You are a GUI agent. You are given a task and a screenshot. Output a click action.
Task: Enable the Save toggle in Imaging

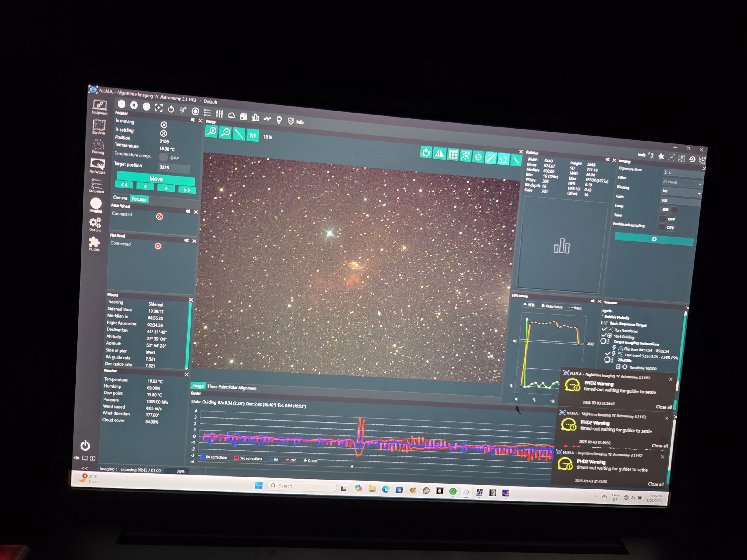[x=668, y=219]
